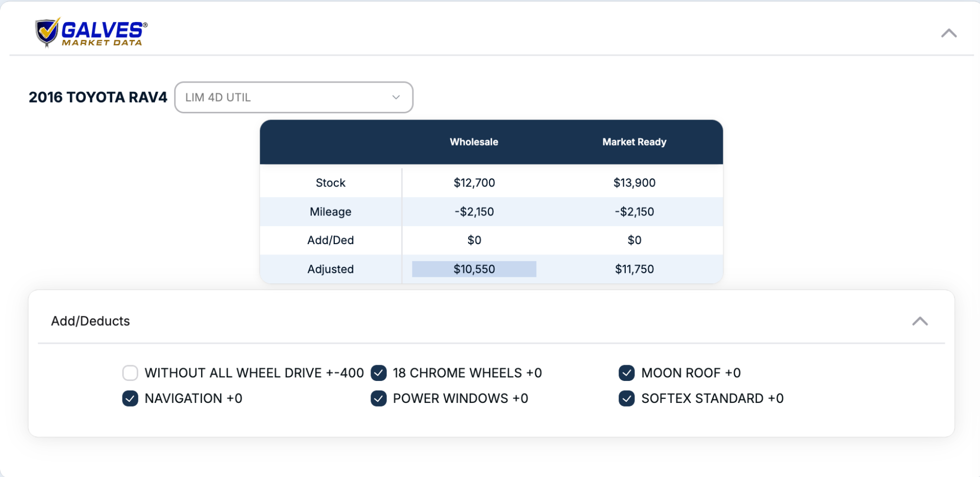Click Mileage Market Ready -$2,150 value
This screenshot has height=477, width=980.
click(x=634, y=212)
